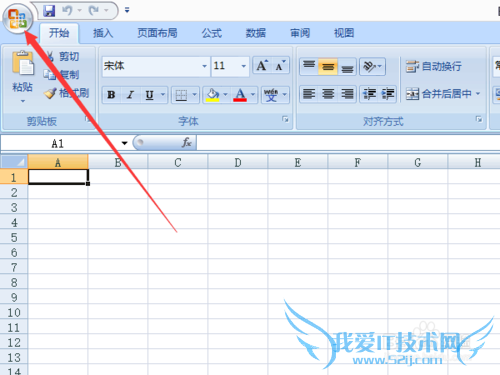Toggle italic formatting
Viewport: 500px width, 375px height.
point(130,95)
